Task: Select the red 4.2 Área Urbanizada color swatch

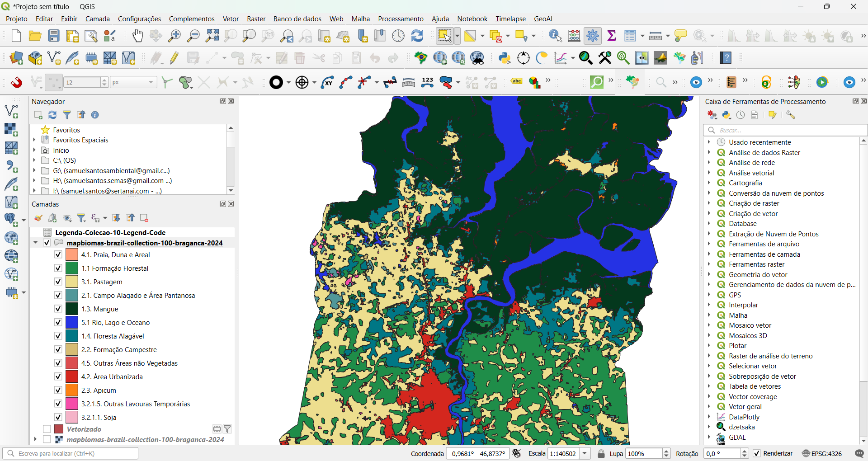Action: pos(72,376)
